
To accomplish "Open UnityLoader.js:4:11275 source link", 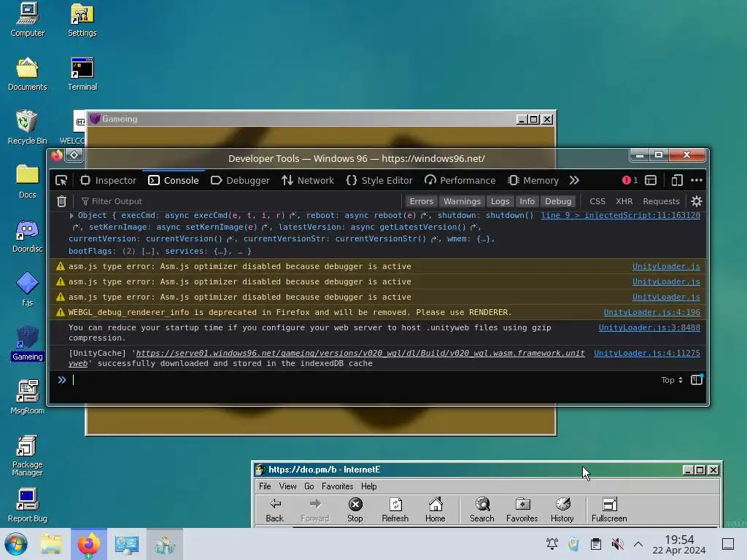I will point(647,354).
